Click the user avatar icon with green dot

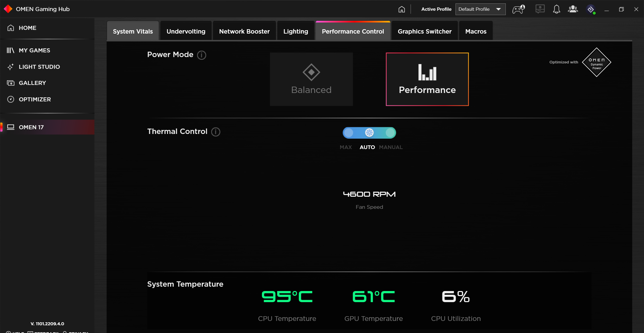coord(591,9)
